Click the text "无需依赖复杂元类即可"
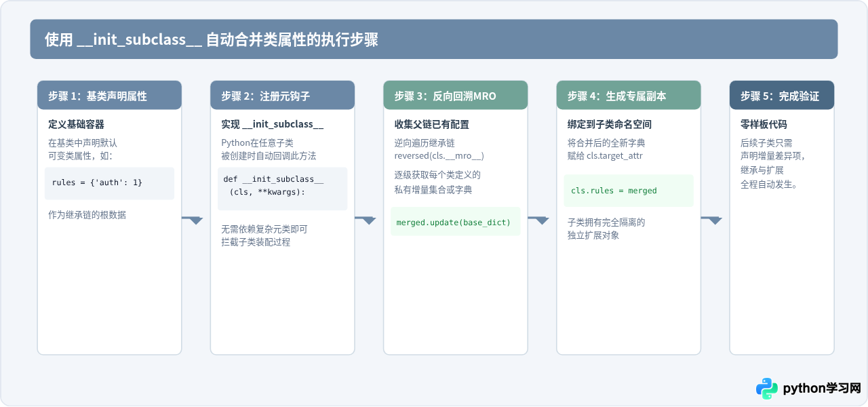Screen dimensions: 868x407 pyautogui.click(x=264, y=229)
